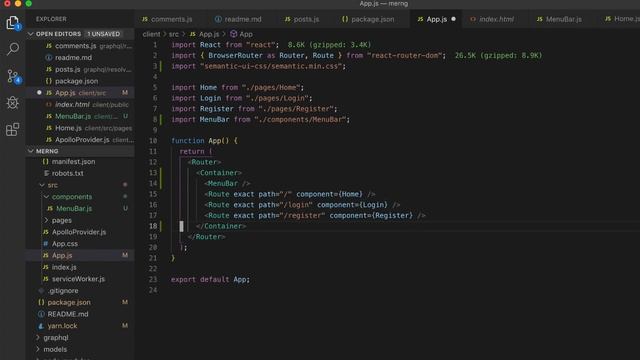Switch to the package.json tab

click(368, 19)
